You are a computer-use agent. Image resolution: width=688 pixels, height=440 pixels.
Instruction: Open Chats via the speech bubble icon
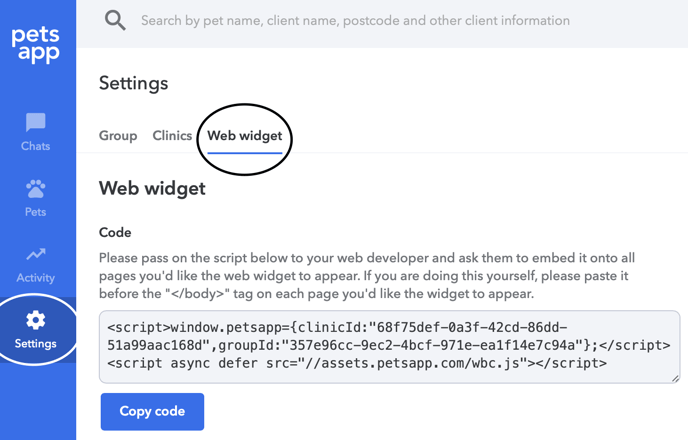pos(36,122)
